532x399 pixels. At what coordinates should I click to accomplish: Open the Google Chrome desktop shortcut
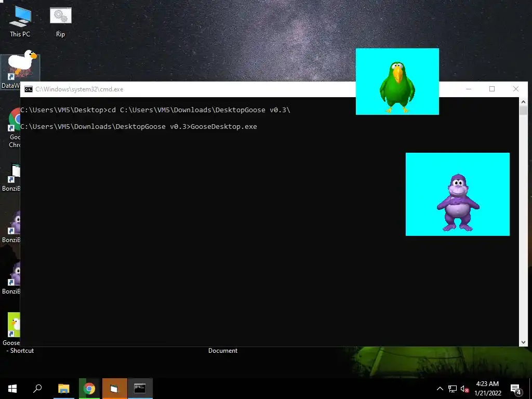click(14, 128)
